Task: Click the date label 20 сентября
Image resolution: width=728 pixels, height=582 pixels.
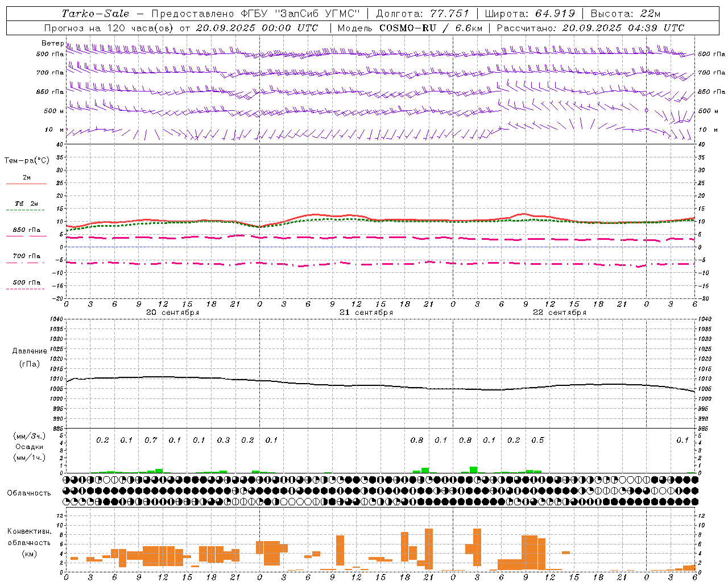Action: point(172,313)
